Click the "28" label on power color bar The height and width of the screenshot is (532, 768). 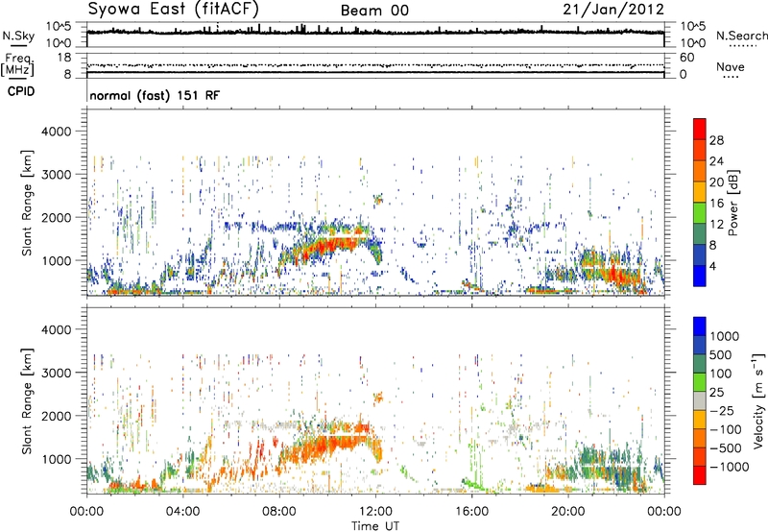(x=716, y=140)
